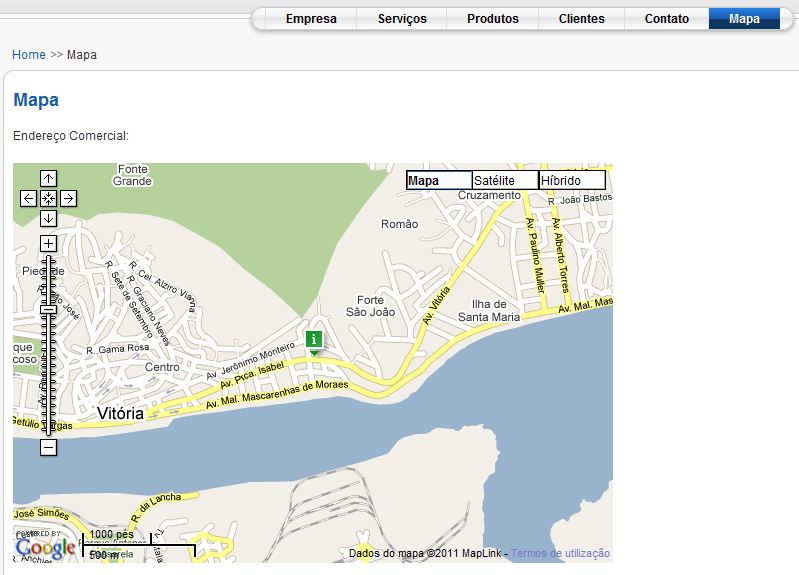Open the Contato menu tab

point(667,19)
